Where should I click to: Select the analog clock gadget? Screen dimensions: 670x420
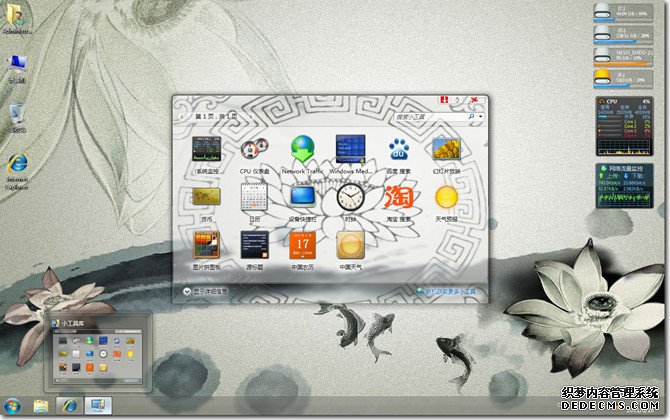(x=350, y=197)
